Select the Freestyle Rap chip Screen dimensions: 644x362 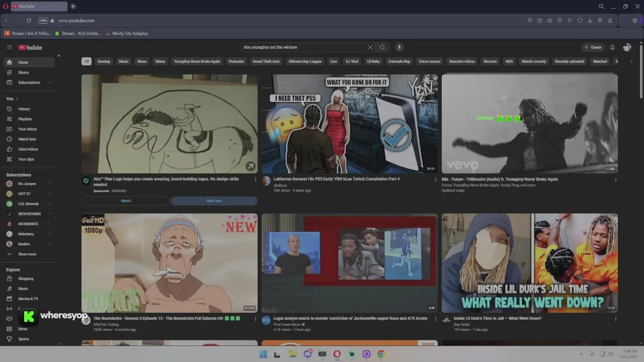pos(399,61)
